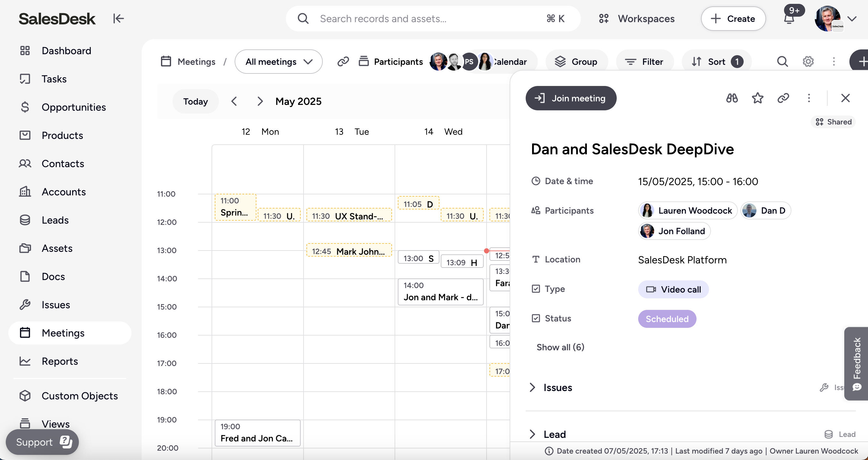
Task: Copy meeting link via chain icon
Action: 783,98
